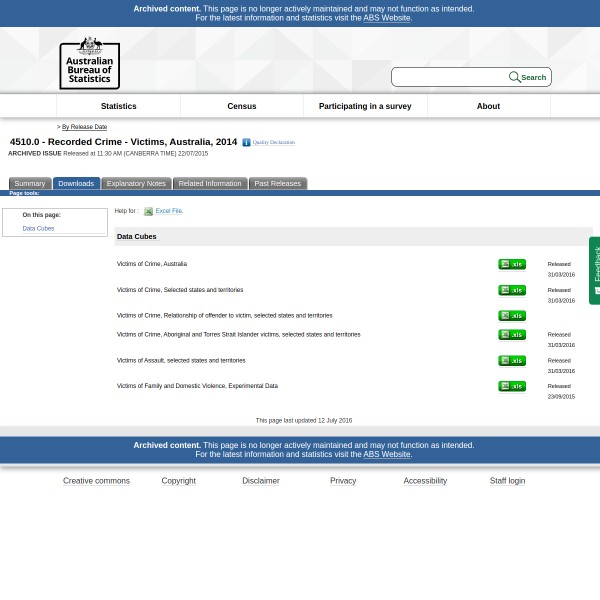The image size is (600, 600).
Task: Download xls for Relationship of offender to victim
Action: (x=511, y=316)
